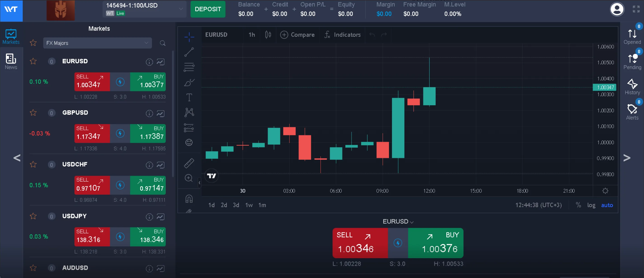This screenshot has width=644, height=278.
Task: Open the account selector dropdown
Action: tap(144, 9)
